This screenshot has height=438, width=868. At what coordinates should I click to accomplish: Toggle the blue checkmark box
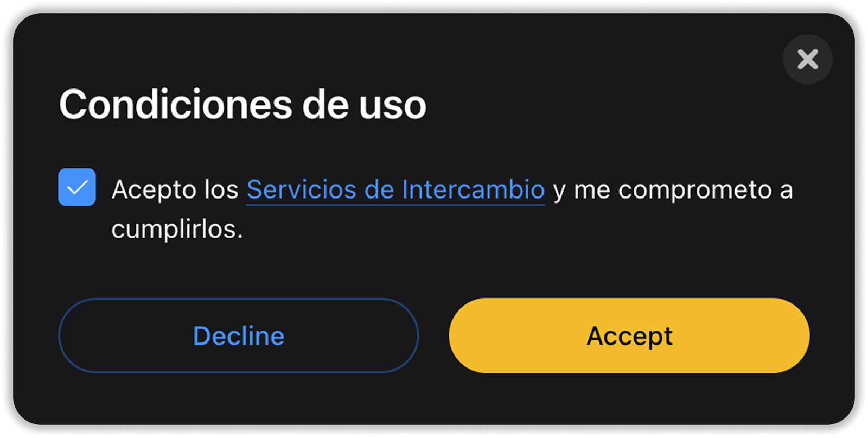77,187
